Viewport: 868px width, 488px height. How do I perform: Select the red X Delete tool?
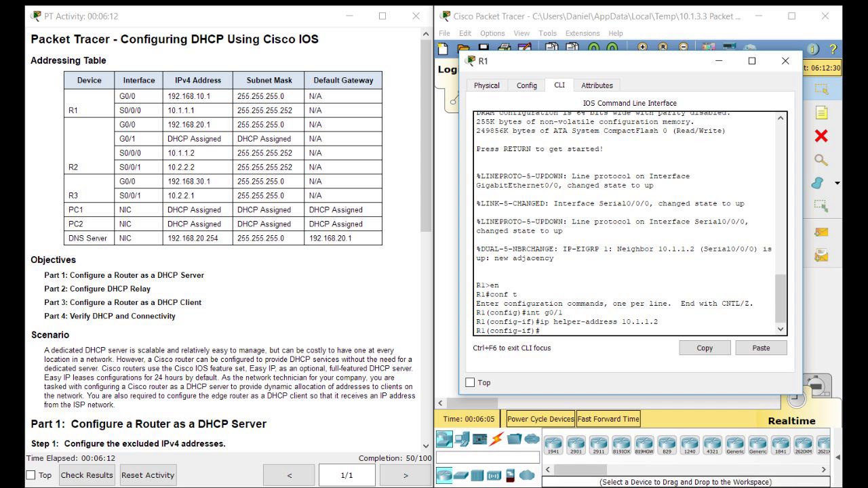[821, 136]
